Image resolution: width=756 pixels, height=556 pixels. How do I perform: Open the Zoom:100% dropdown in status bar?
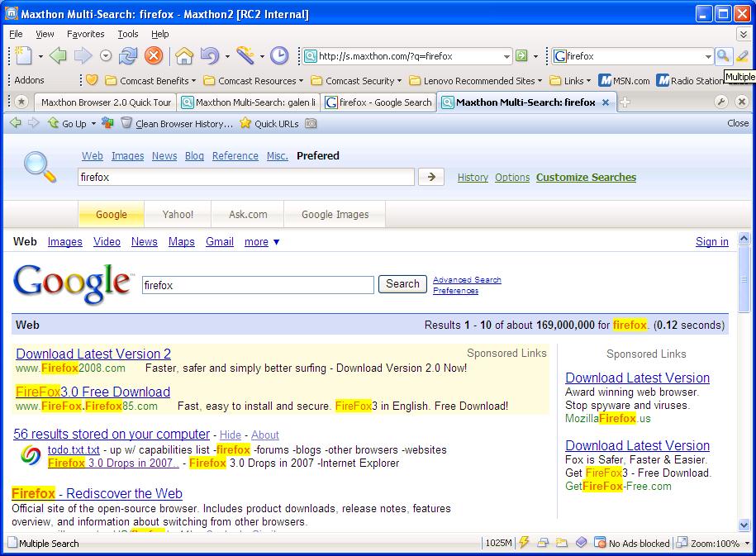click(747, 544)
